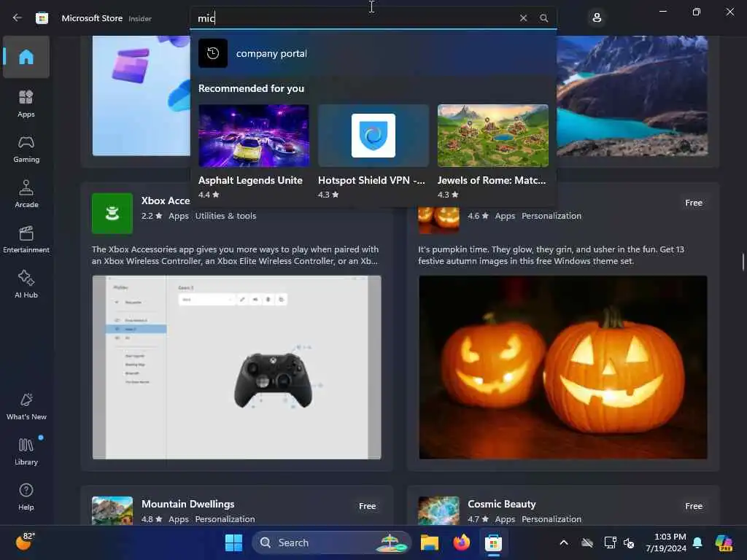Image resolution: width=747 pixels, height=560 pixels.
Task: Open the Cosmic Beauty title
Action: pos(502,504)
